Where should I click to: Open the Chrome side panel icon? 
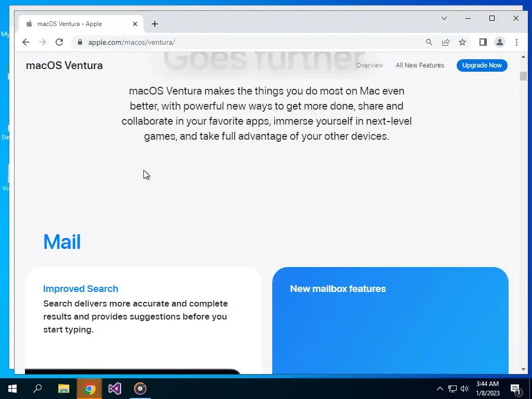click(x=483, y=42)
